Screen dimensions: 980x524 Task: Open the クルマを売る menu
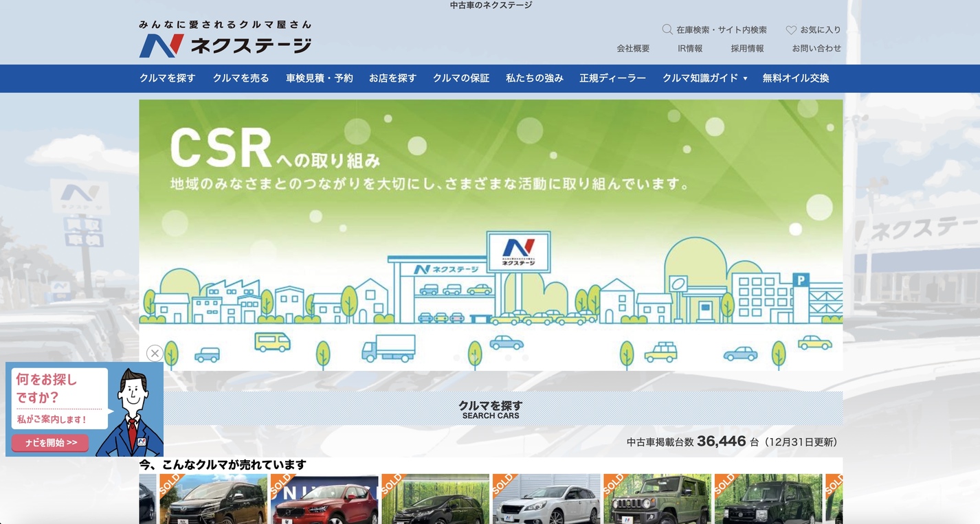(x=241, y=78)
